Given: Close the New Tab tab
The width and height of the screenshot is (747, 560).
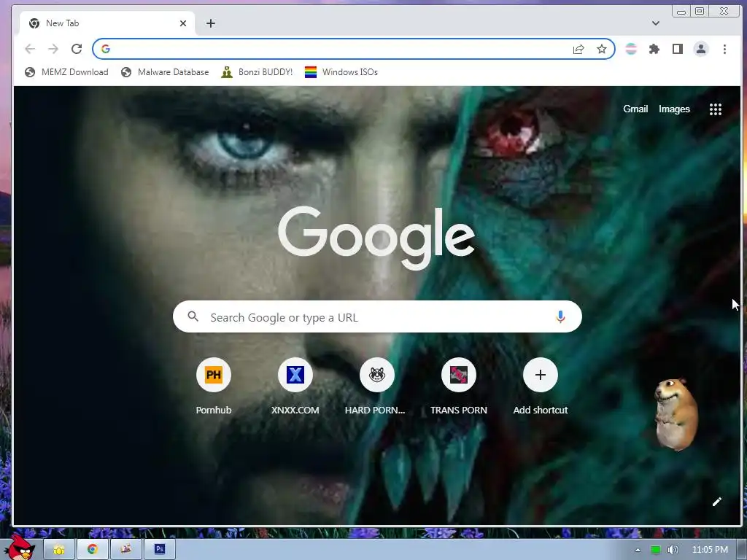Looking at the screenshot, I should tap(183, 23).
